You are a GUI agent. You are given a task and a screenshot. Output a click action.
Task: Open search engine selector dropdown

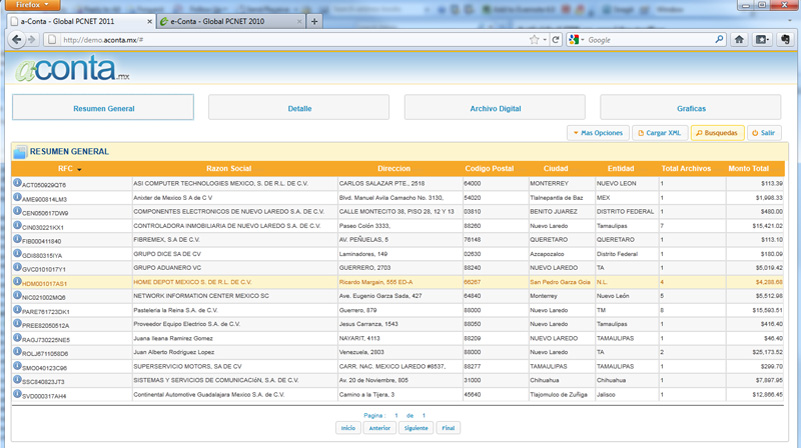coord(577,39)
